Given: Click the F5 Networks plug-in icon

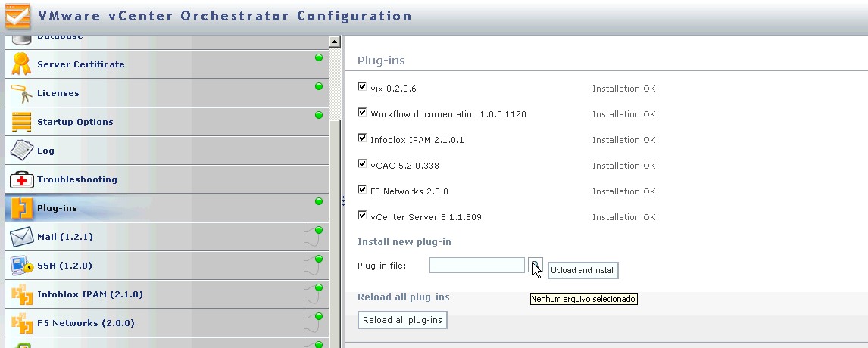Looking at the screenshot, I should pos(21,323).
